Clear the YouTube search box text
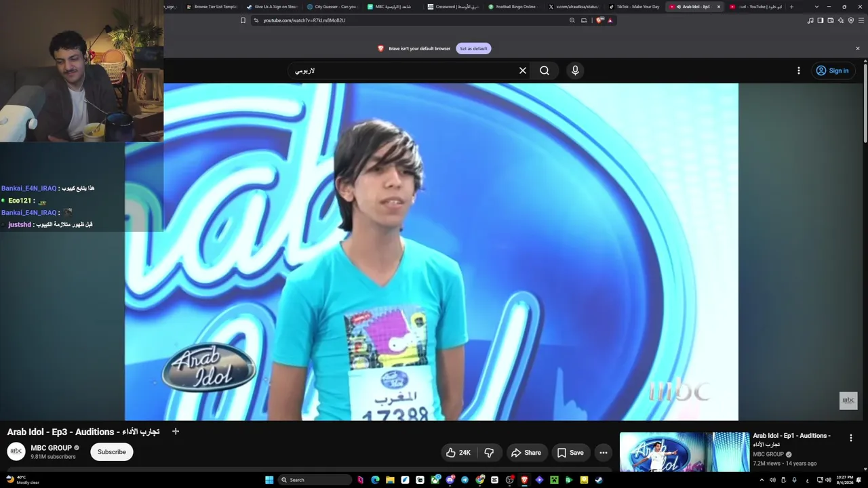The height and width of the screenshot is (488, 868). tap(523, 70)
